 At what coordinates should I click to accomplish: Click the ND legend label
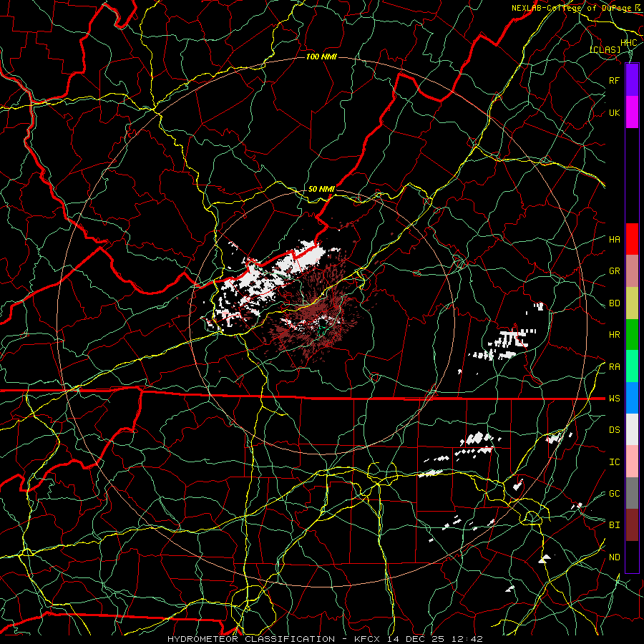pos(615,557)
